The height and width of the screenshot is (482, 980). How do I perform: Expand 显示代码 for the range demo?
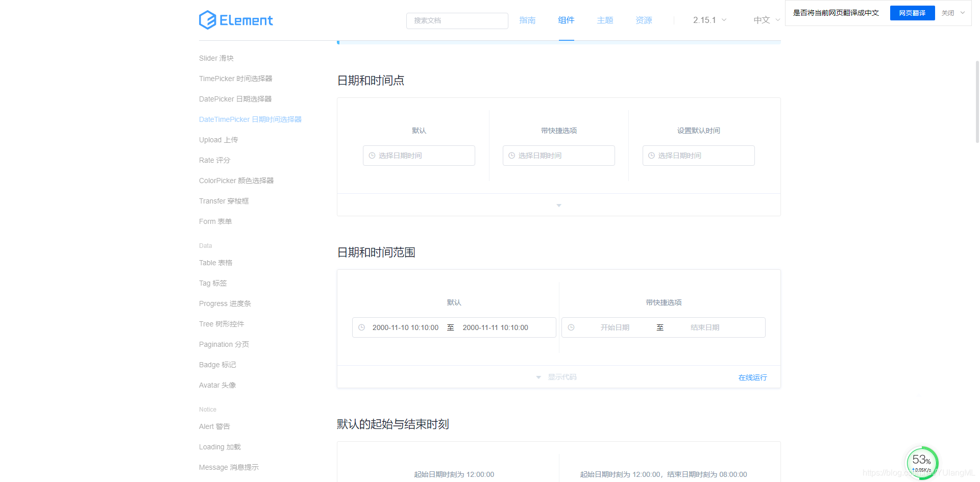556,377
